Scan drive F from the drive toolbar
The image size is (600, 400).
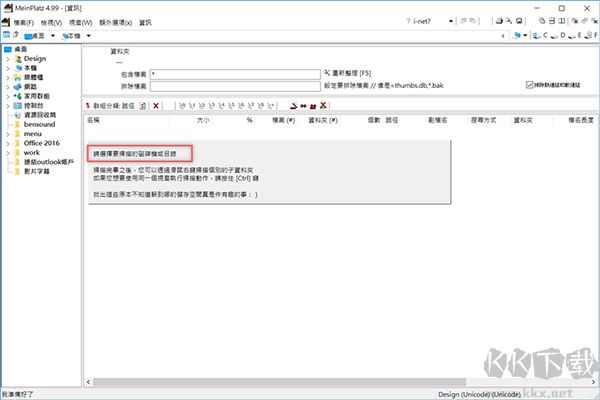tap(591, 35)
